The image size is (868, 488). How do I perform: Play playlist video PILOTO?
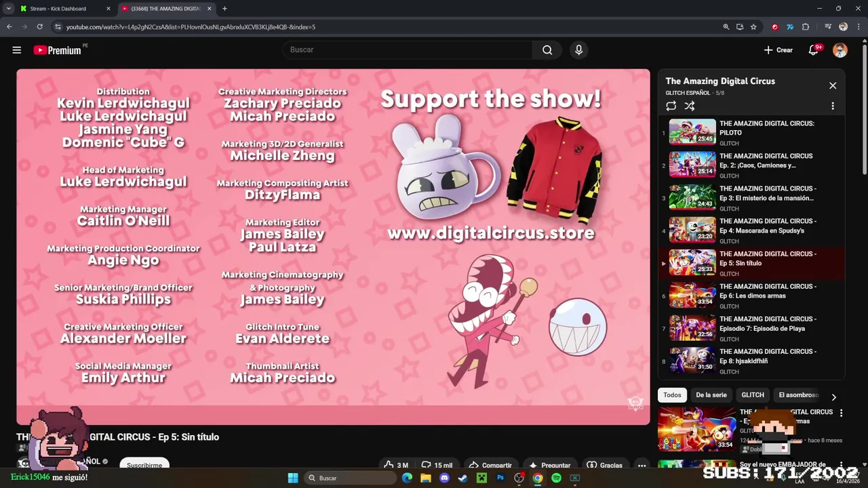pyautogui.click(x=751, y=132)
